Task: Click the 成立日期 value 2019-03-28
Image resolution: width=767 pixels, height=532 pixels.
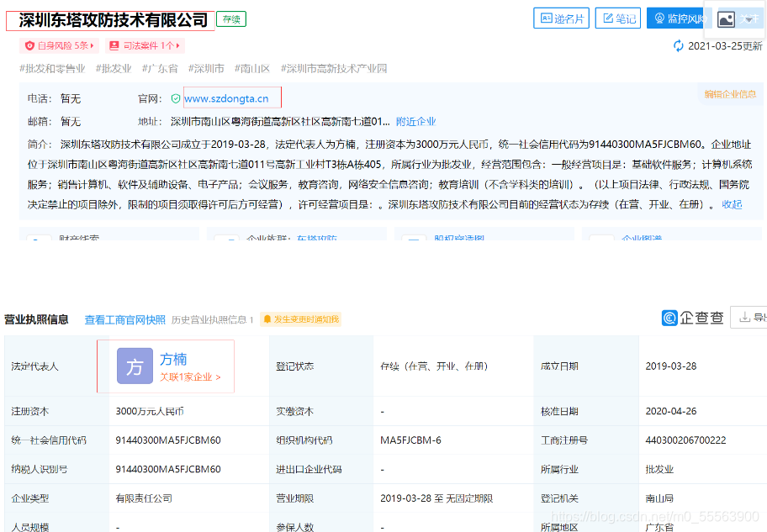Action: click(670, 366)
